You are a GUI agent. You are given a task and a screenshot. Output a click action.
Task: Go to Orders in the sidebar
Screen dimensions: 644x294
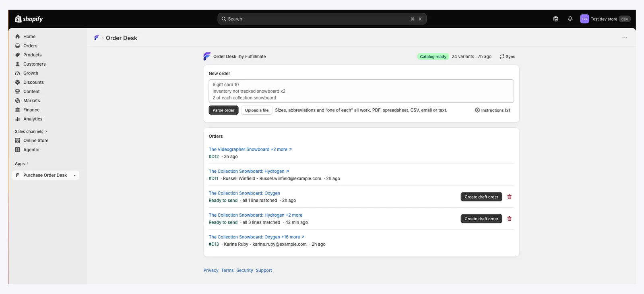click(x=30, y=46)
